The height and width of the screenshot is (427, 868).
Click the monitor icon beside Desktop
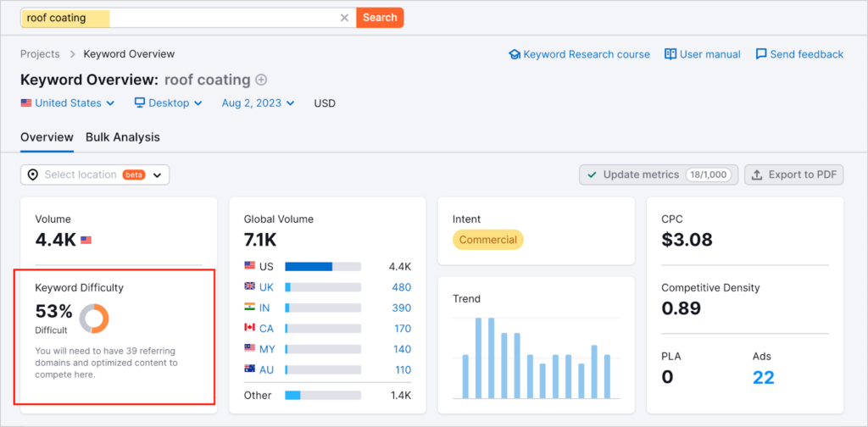point(140,103)
